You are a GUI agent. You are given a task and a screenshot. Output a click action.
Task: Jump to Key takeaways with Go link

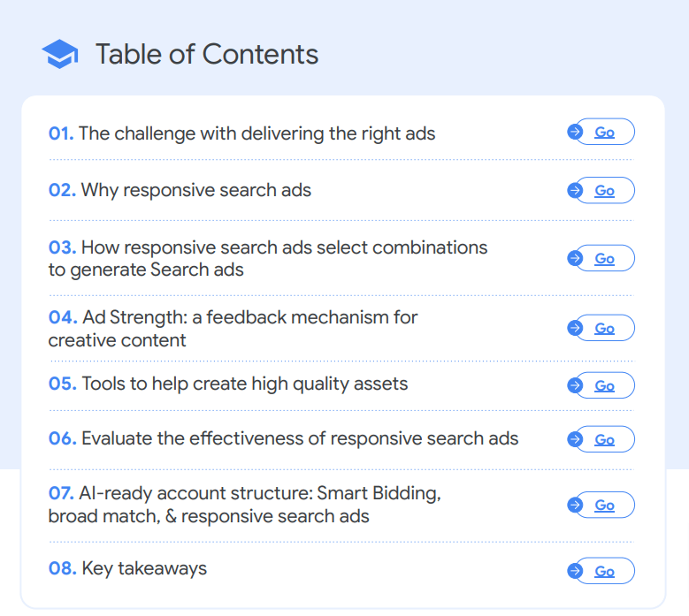604,572
